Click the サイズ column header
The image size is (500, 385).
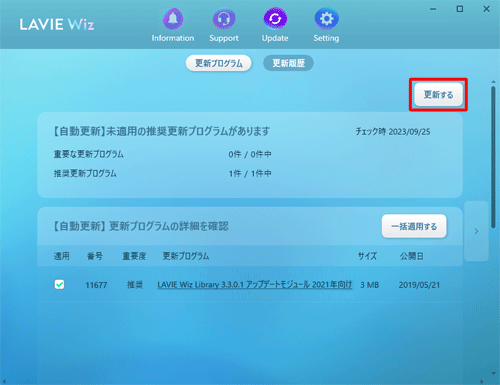pos(367,256)
